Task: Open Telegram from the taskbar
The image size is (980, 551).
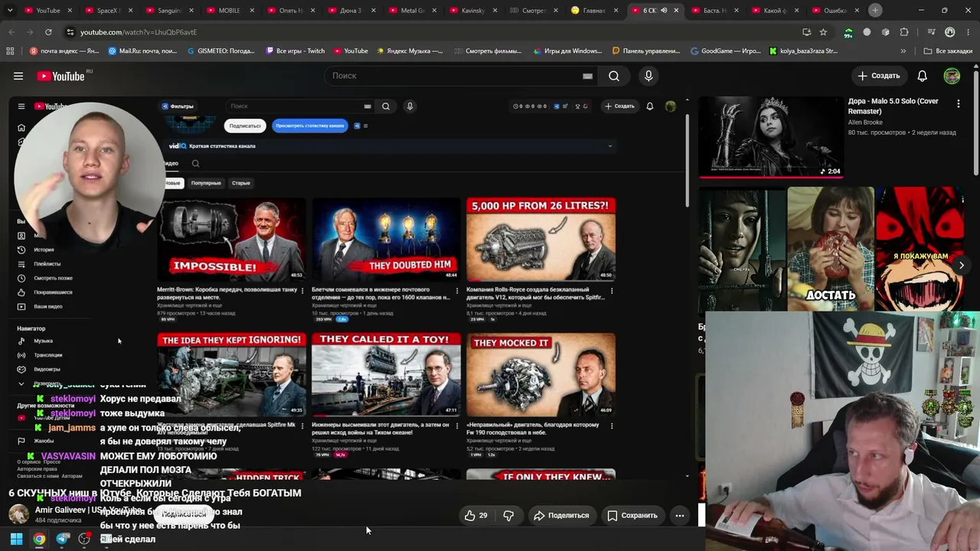Action: click(63, 539)
